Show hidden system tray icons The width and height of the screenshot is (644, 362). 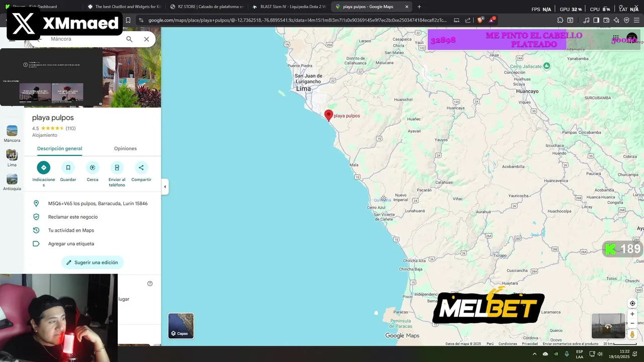tap(534, 354)
